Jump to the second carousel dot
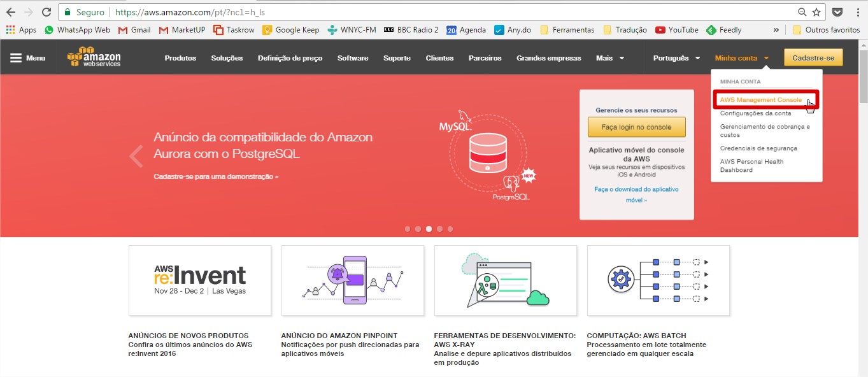The image size is (868, 377). 418,229
